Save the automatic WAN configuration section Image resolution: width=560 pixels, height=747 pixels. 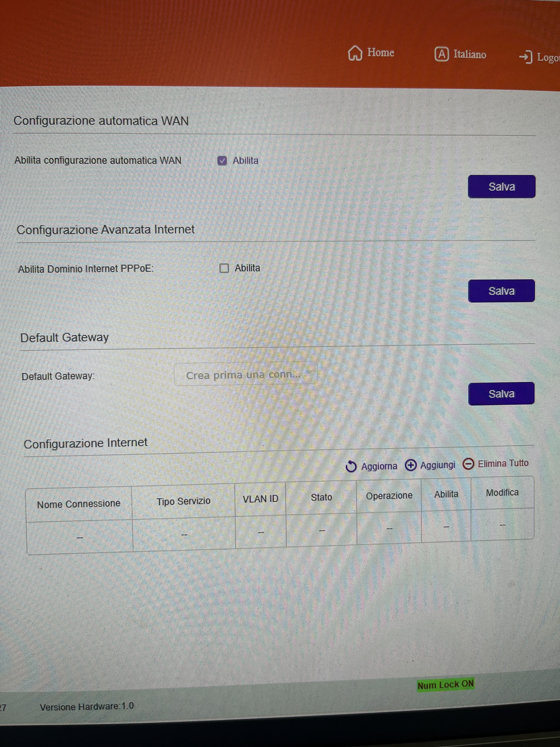[x=501, y=186]
